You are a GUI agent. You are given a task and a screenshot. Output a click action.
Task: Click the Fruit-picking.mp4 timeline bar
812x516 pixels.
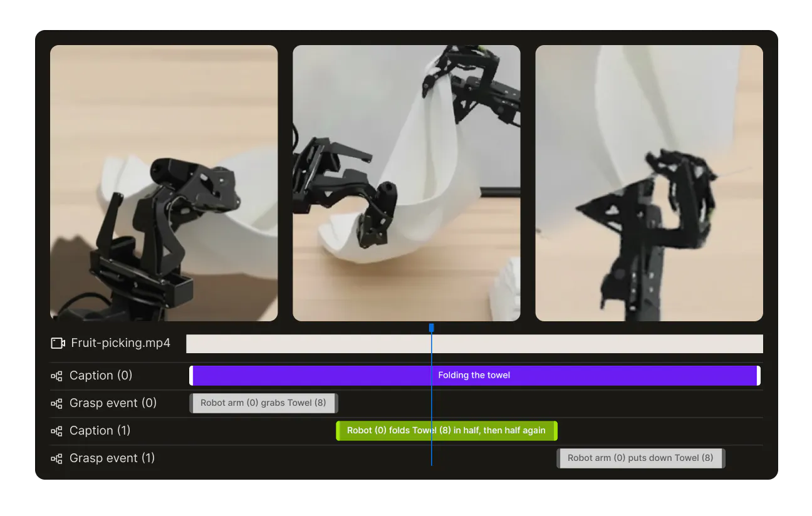(x=474, y=343)
